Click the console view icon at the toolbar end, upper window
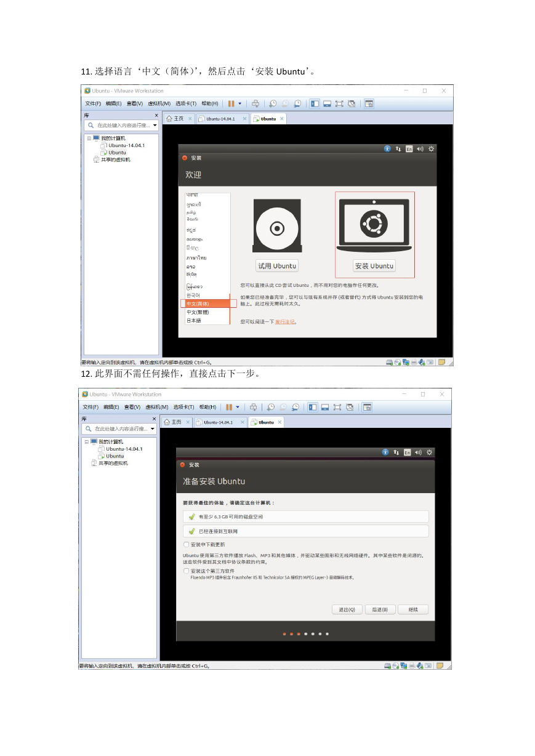Screen dimensions: 535x756 [x=369, y=103]
